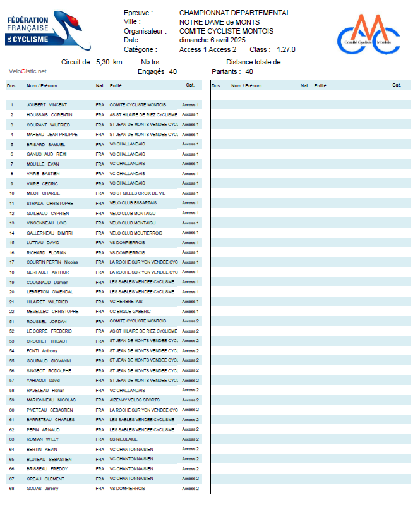This screenshot has width=420, height=514.
Task: Select rider 'MARIONNEAU NICOLAS'
Action: click(x=51, y=400)
